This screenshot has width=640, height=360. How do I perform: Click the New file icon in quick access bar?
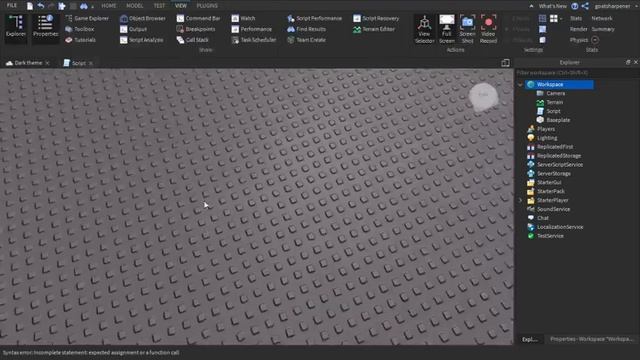point(30,6)
